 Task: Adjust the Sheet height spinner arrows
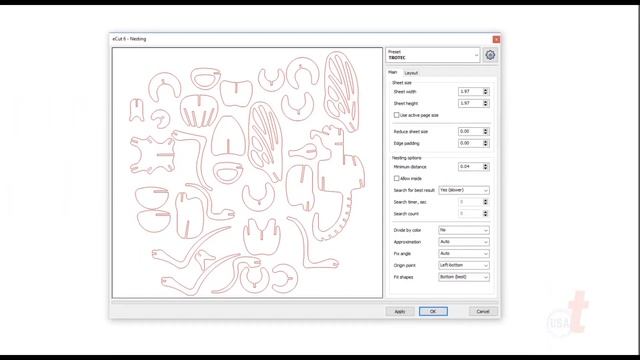point(486,103)
